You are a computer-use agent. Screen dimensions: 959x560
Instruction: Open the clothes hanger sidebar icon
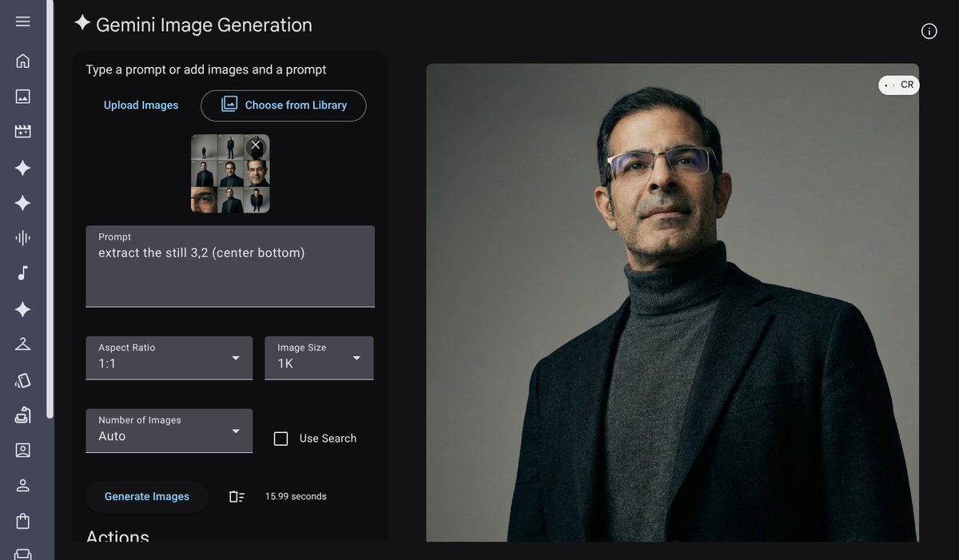point(22,344)
